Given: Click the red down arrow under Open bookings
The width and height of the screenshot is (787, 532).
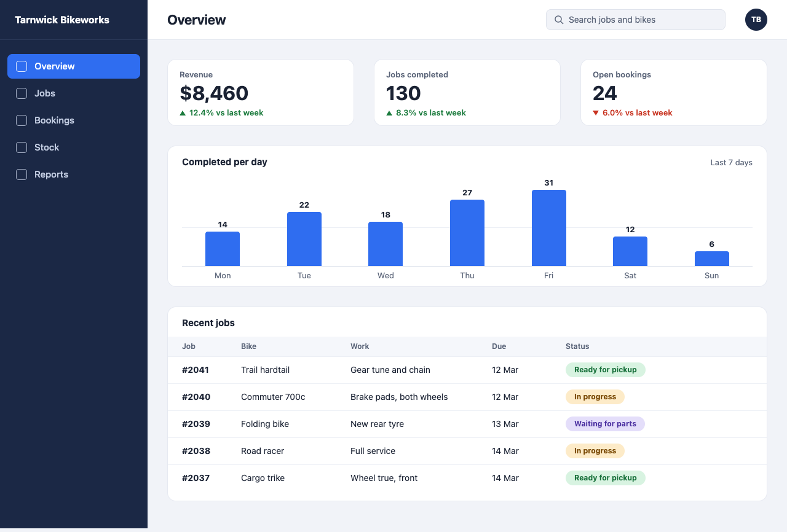Looking at the screenshot, I should pos(596,113).
